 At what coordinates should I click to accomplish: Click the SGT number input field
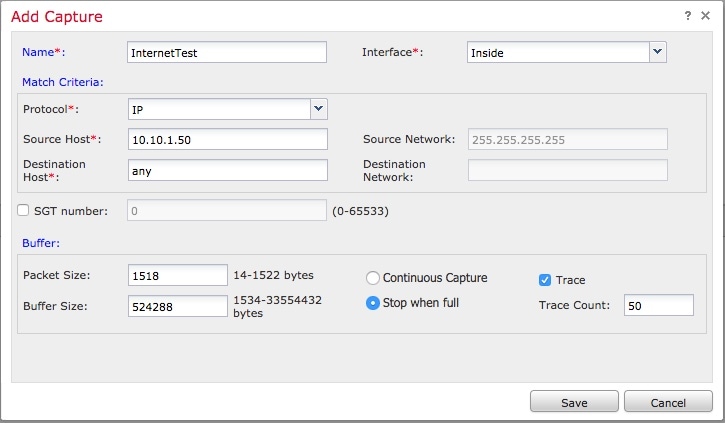coord(227,210)
